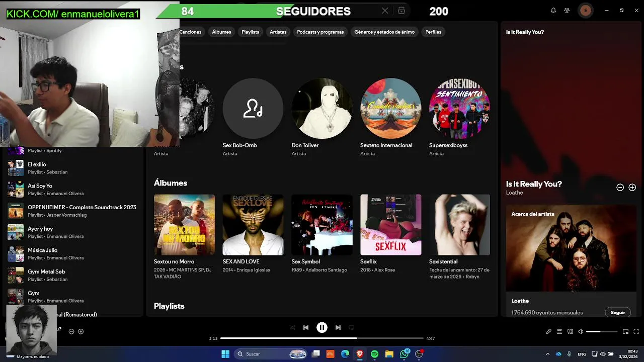Mute with the volume speaker icon

pos(581,331)
